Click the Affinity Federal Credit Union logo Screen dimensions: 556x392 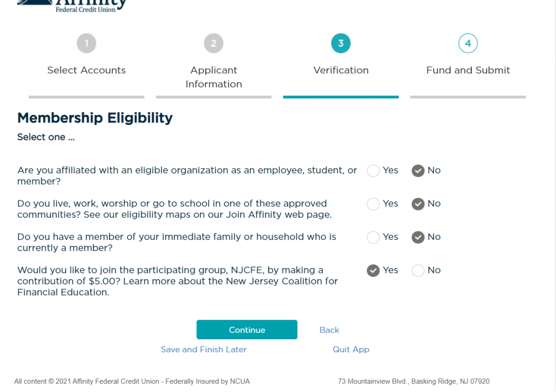[72, 7]
